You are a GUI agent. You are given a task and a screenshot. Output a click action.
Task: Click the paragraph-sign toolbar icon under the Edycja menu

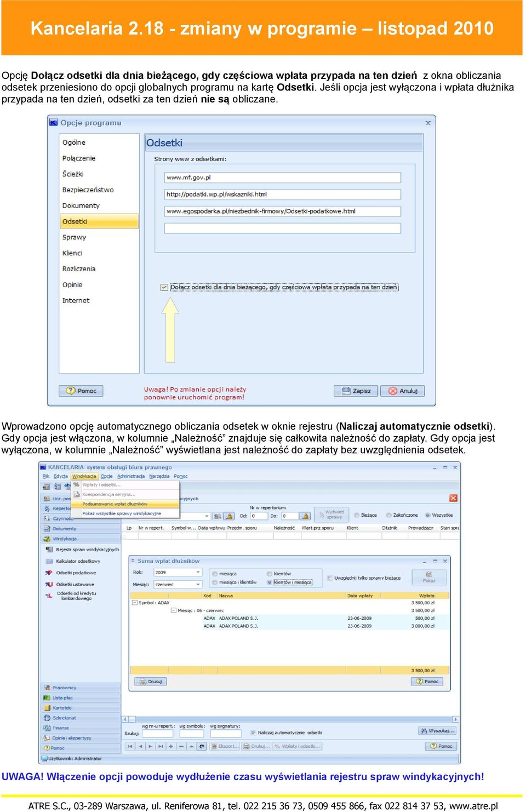tap(58, 486)
